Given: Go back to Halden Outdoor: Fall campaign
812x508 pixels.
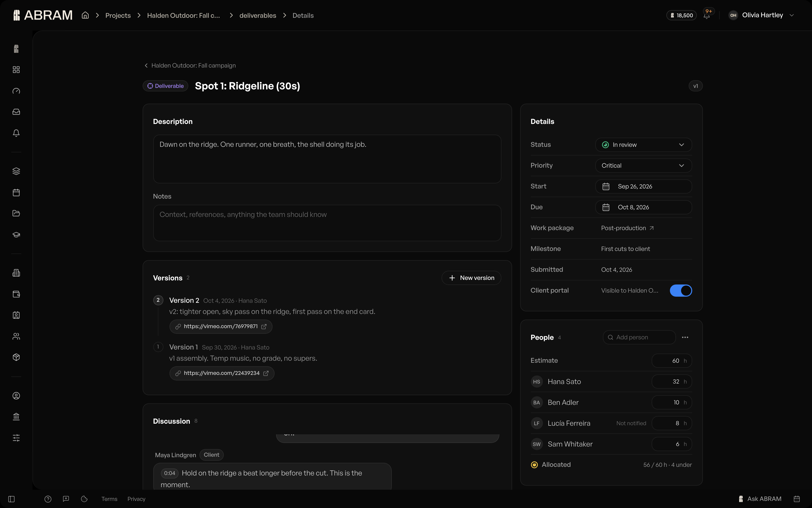Looking at the screenshot, I should (190, 66).
